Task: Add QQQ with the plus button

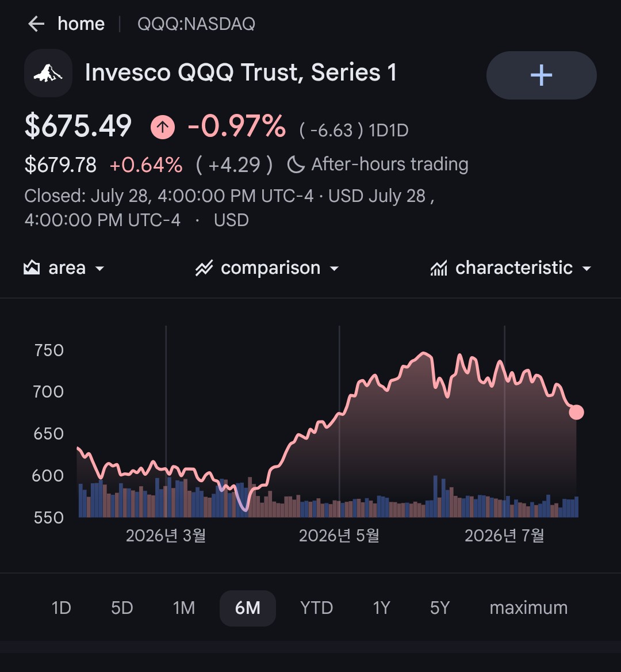Action: click(541, 75)
